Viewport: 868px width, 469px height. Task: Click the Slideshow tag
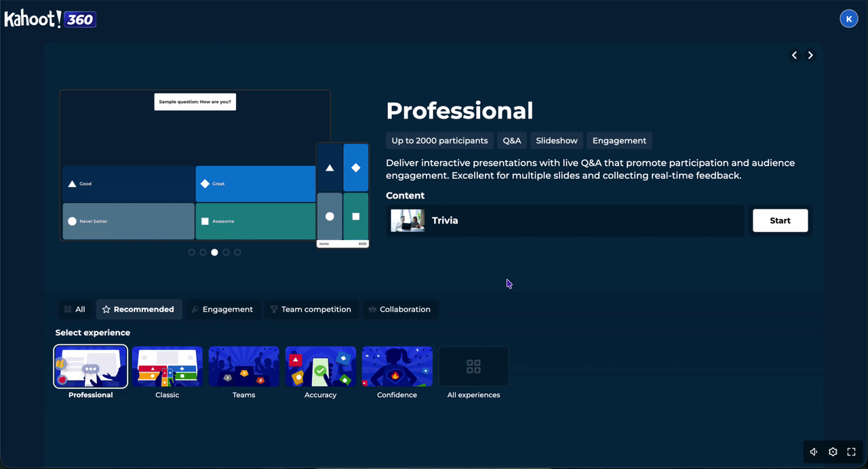[557, 141]
